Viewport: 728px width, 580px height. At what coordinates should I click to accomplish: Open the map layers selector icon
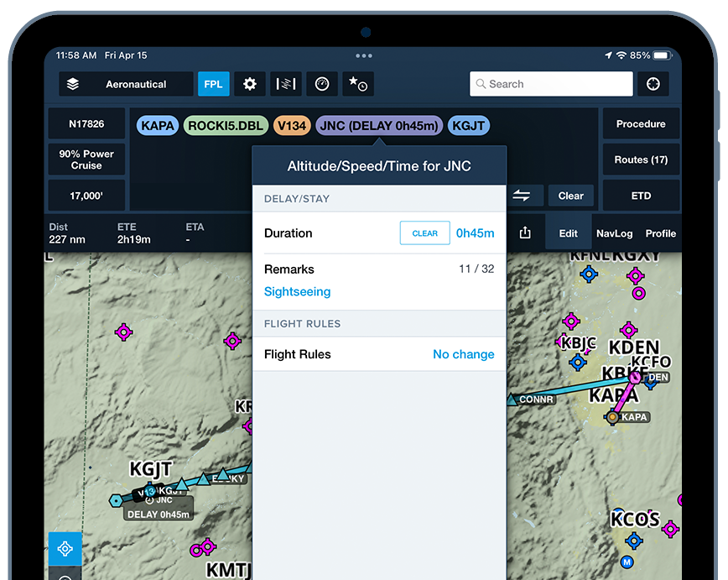73,84
